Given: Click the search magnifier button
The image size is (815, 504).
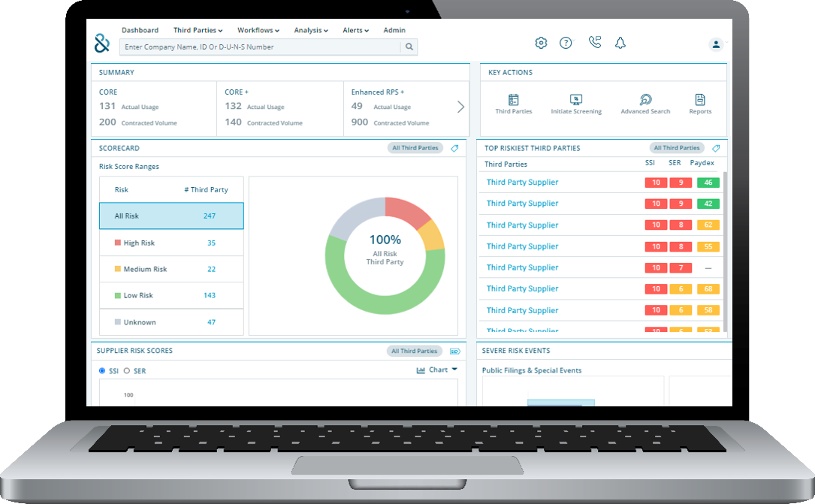Looking at the screenshot, I should [409, 47].
